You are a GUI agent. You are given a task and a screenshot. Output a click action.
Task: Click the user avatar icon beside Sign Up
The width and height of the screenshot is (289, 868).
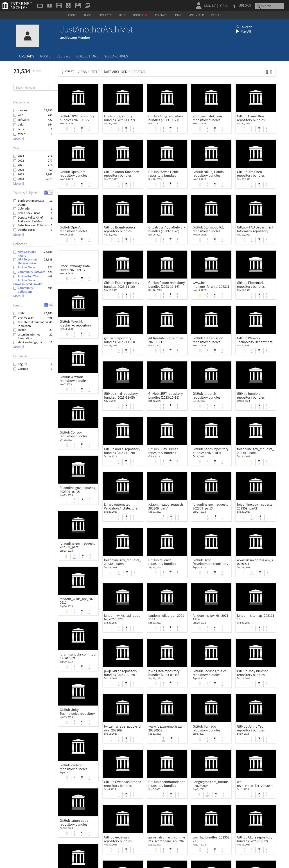(199, 5)
